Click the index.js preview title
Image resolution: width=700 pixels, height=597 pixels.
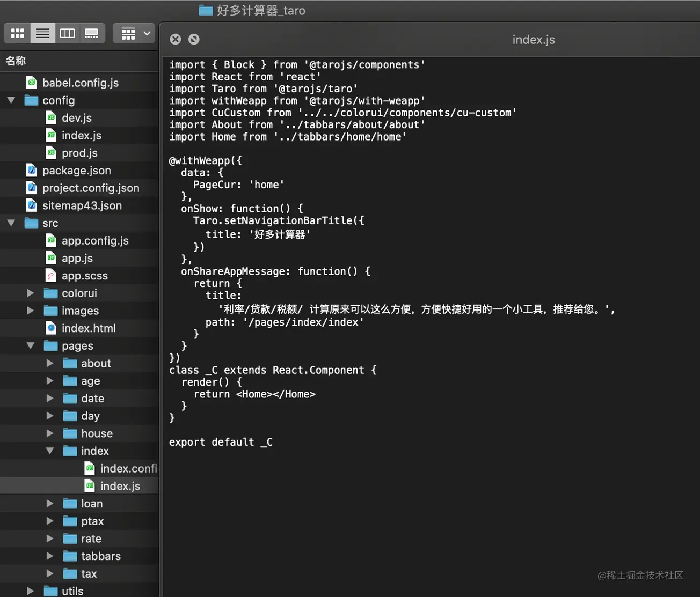tap(534, 40)
